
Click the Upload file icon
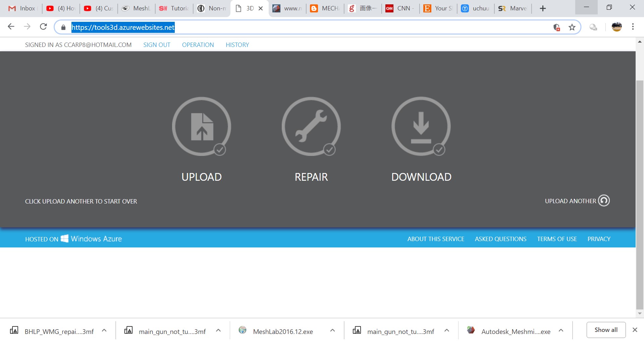[201, 127]
